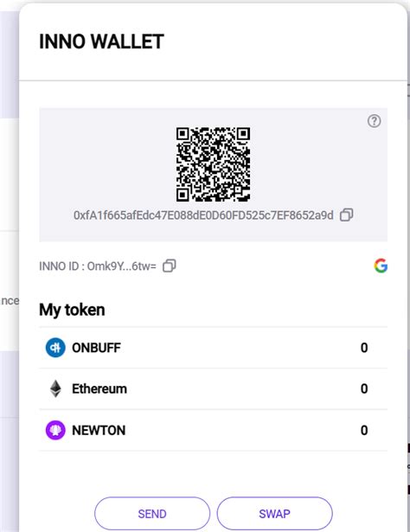The height and width of the screenshot is (532, 410).
Task: Copy the INNO ID with its copy icon
Action: tap(170, 266)
